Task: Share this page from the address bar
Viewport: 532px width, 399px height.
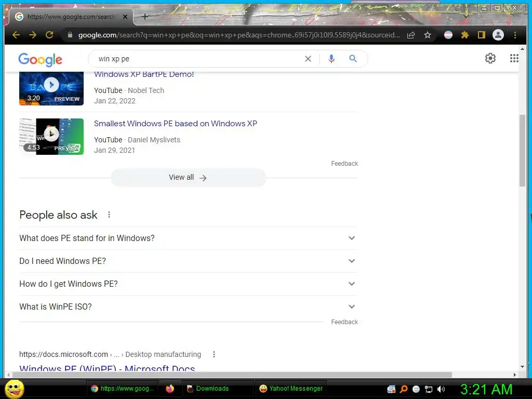Action: [x=411, y=35]
